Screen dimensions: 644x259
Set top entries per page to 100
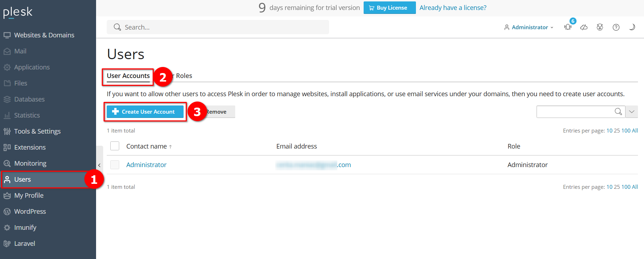pyautogui.click(x=626, y=131)
